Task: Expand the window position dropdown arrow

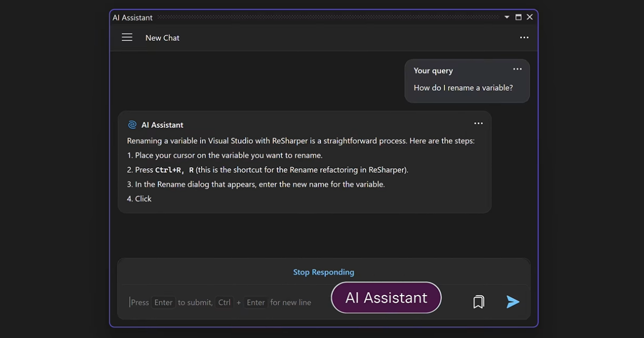Action: 507,17
